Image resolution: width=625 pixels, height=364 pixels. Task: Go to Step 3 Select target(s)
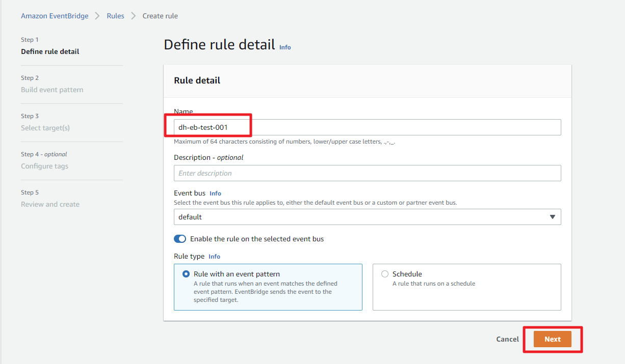click(45, 128)
